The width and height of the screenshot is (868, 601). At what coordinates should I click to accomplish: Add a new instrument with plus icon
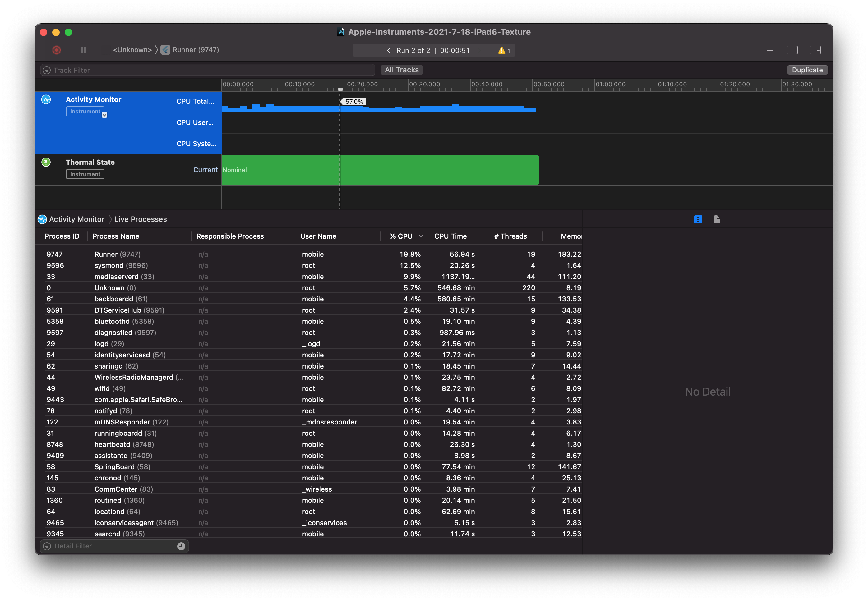[770, 50]
